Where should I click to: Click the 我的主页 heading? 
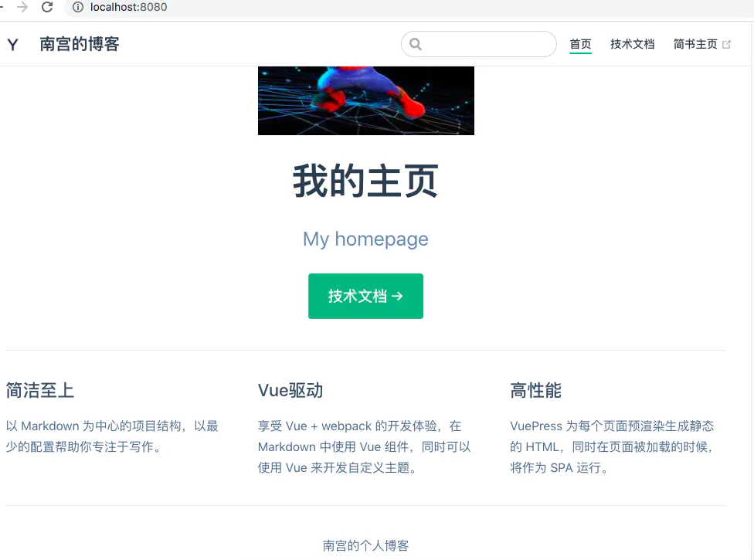pyautogui.click(x=365, y=181)
